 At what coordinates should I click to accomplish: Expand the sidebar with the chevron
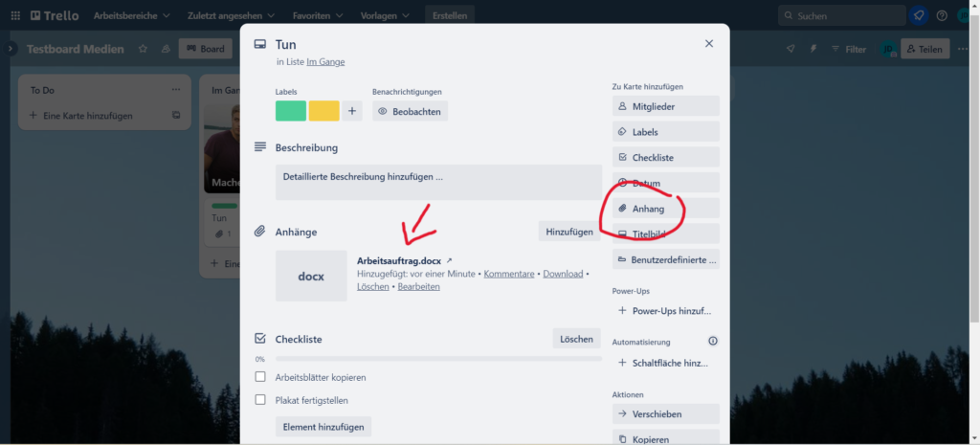(x=10, y=48)
